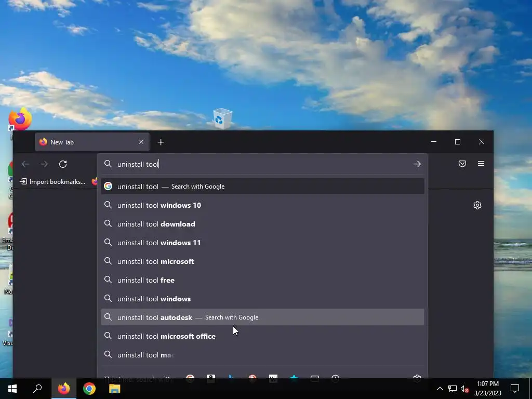Open the notification action center

coord(515,389)
